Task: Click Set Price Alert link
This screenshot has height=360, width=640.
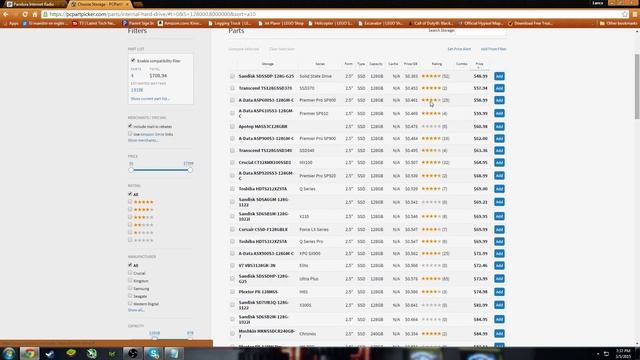Action: point(459,49)
